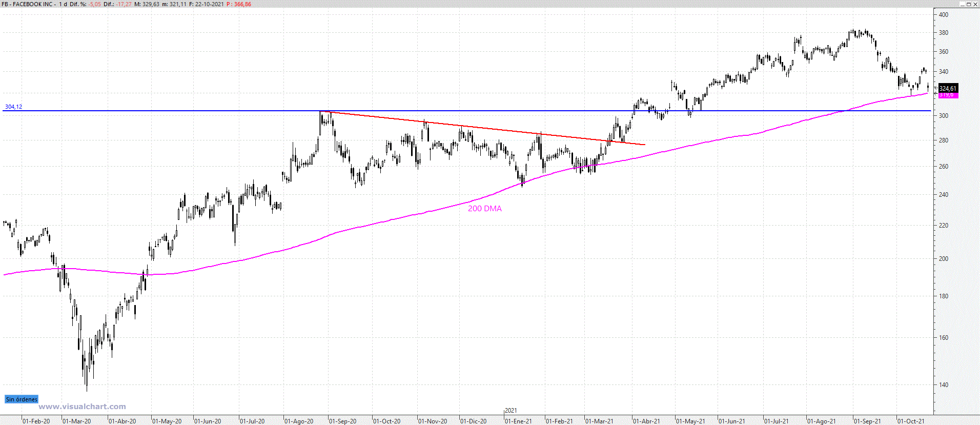Click the 240 price axis label
Screen dimensions: 980x425
tap(944, 195)
